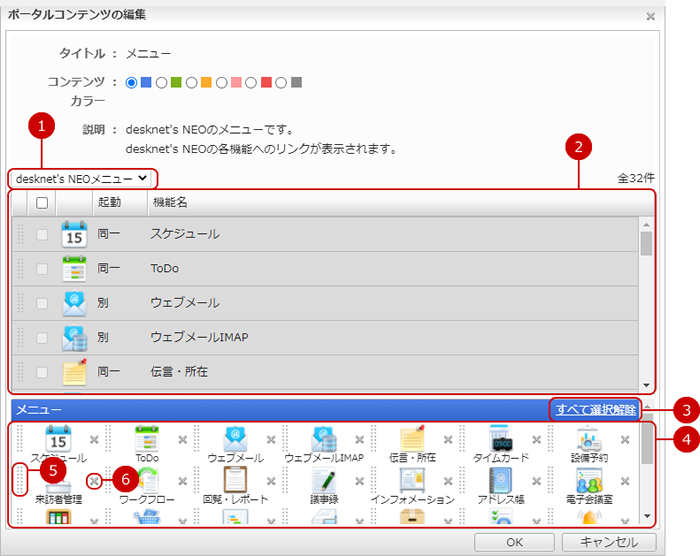Click the Webmail IMAP icon in list
This screenshot has height=556, width=700.
pyautogui.click(x=74, y=338)
